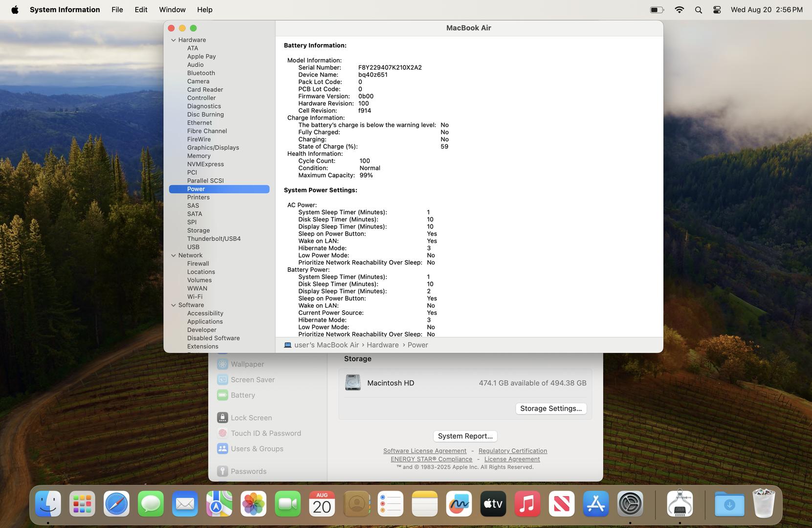The image size is (812, 528).
Task: Click the Storage Settings... button
Action: tap(551, 409)
